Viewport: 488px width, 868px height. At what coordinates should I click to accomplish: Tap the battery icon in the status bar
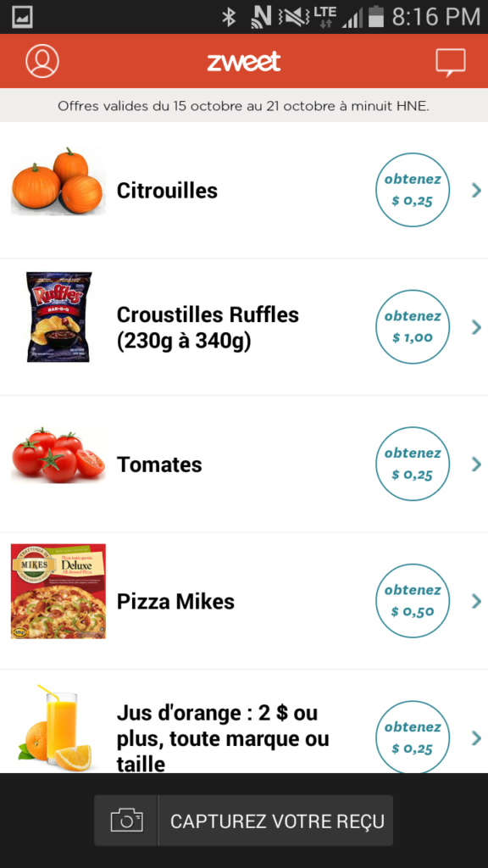coord(376,16)
